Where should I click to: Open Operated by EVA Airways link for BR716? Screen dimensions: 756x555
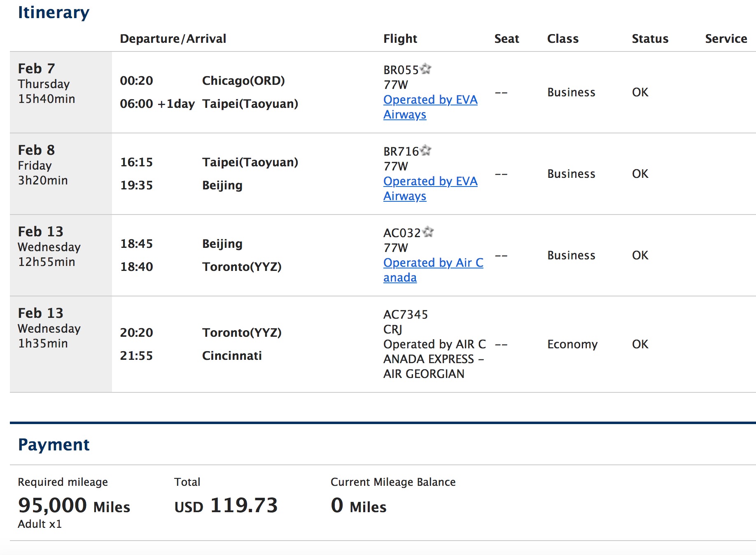[430, 182]
